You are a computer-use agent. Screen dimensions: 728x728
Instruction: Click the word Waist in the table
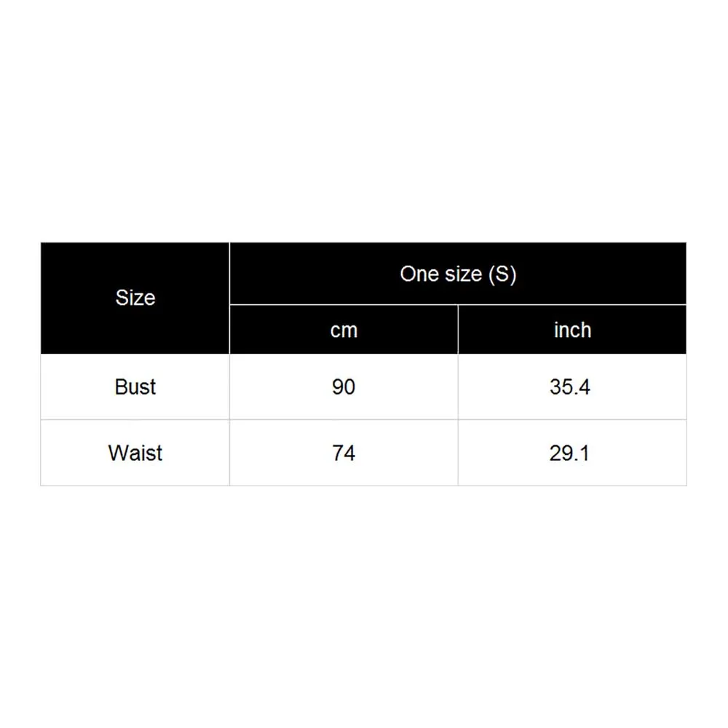tap(135, 453)
